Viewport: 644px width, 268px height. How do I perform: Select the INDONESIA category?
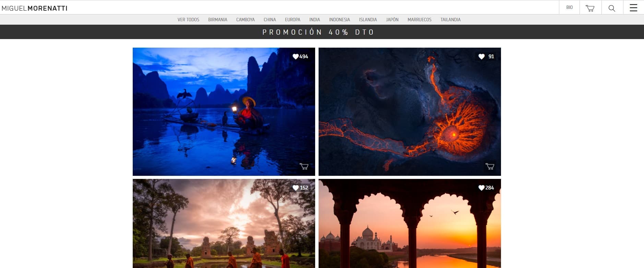click(x=339, y=20)
